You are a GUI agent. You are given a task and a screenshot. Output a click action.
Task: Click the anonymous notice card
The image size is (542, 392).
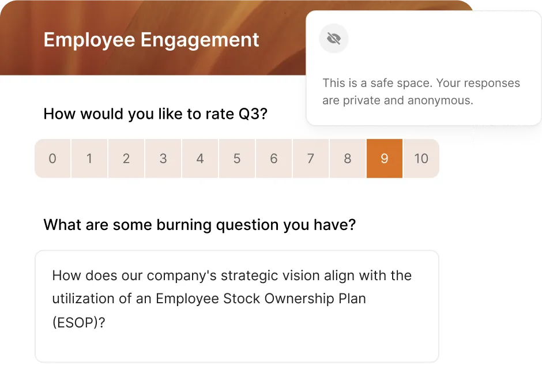tap(424, 68)
